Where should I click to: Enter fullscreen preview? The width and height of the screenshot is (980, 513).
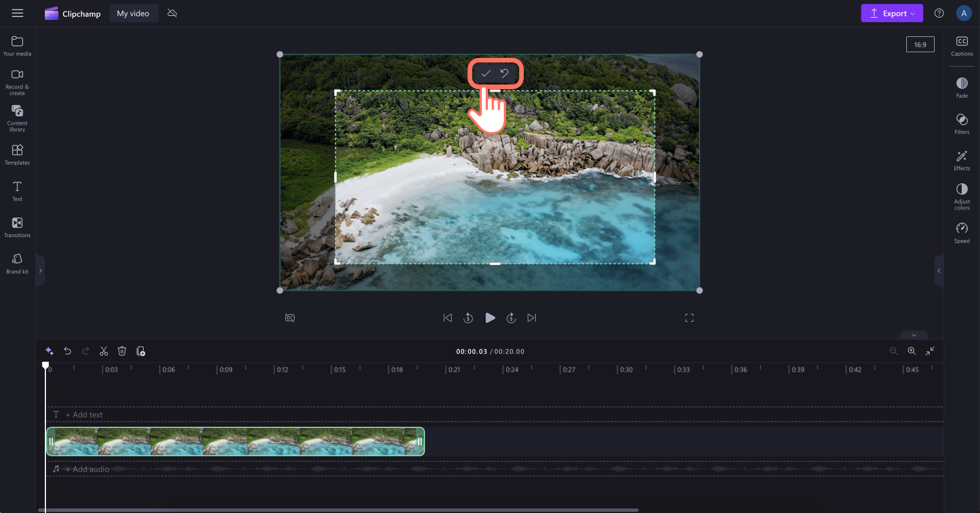tap(689, 318)
